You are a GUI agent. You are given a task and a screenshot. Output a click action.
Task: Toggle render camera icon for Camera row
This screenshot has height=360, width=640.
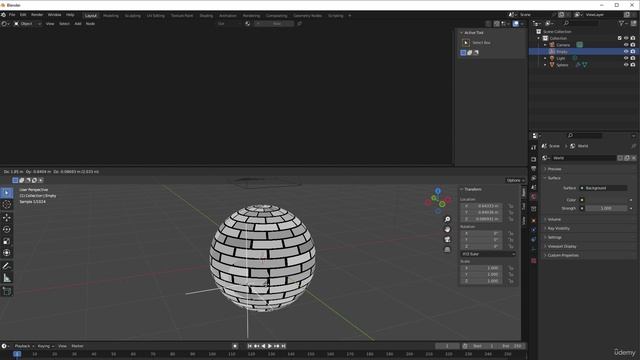coord(633,45)
